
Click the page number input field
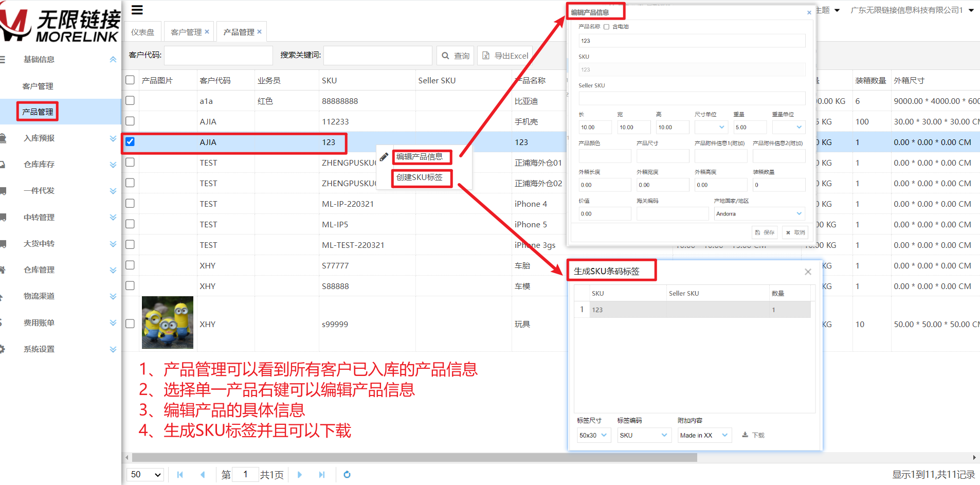coord(245,474)
